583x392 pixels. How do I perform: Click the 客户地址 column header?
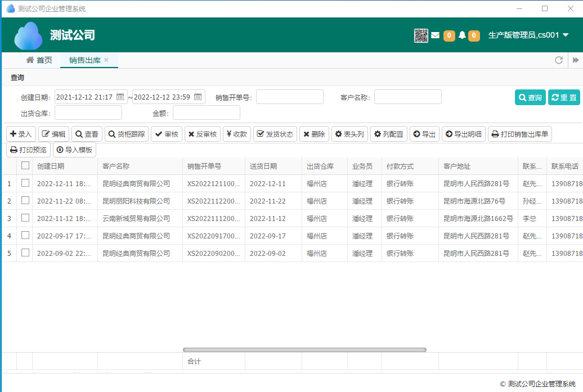coord(478,166)
